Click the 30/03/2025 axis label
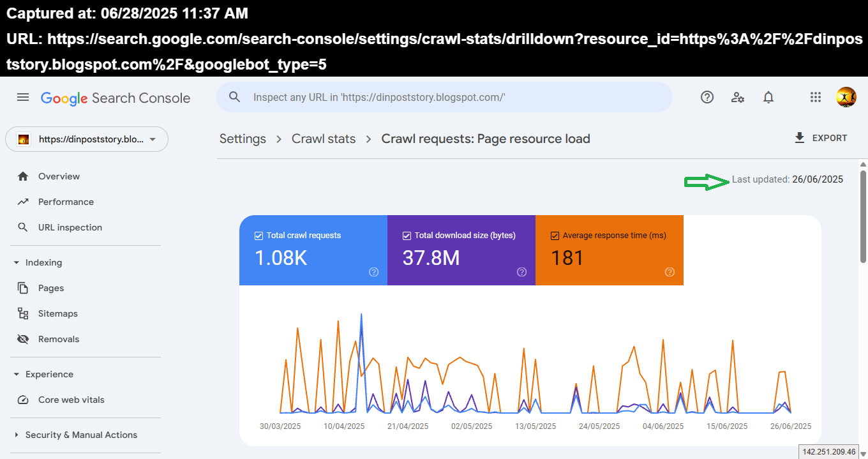 [x=280, y=426]
